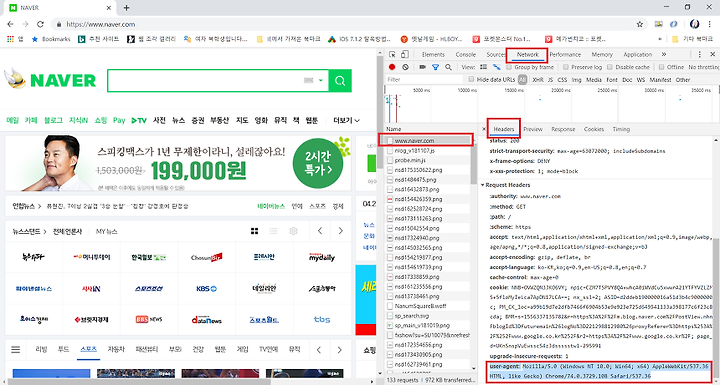This screenshot has height=385, width=720.
Task: Click the browser back arrow
Action: pos(10,24)
